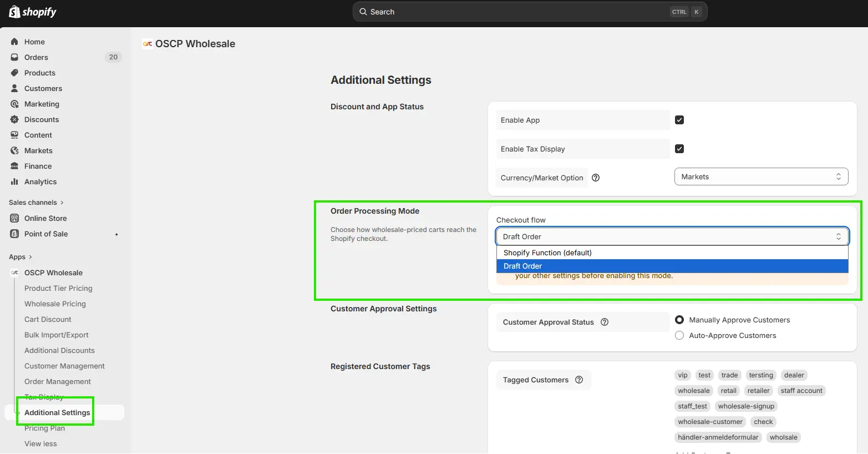Click the tersting customer tag
868x454 pixels.
(761, 375)
